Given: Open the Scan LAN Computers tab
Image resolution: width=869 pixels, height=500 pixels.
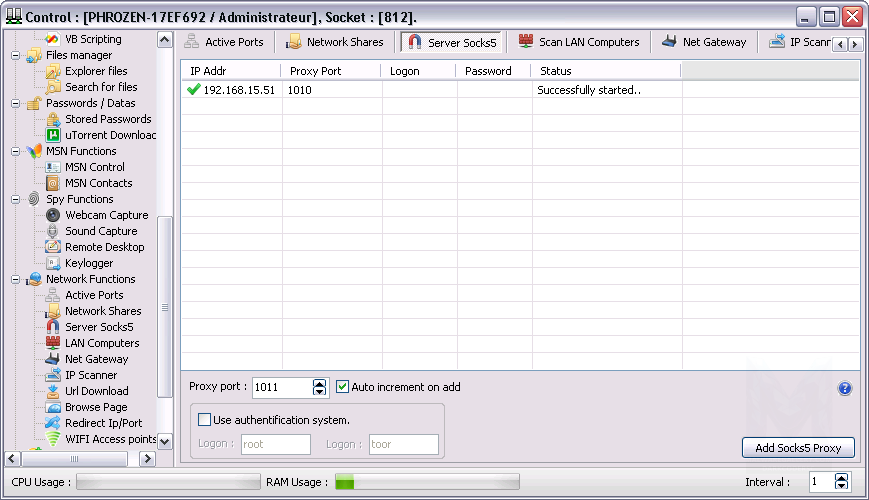Looking at the screenshot, I should pos(579,42).
